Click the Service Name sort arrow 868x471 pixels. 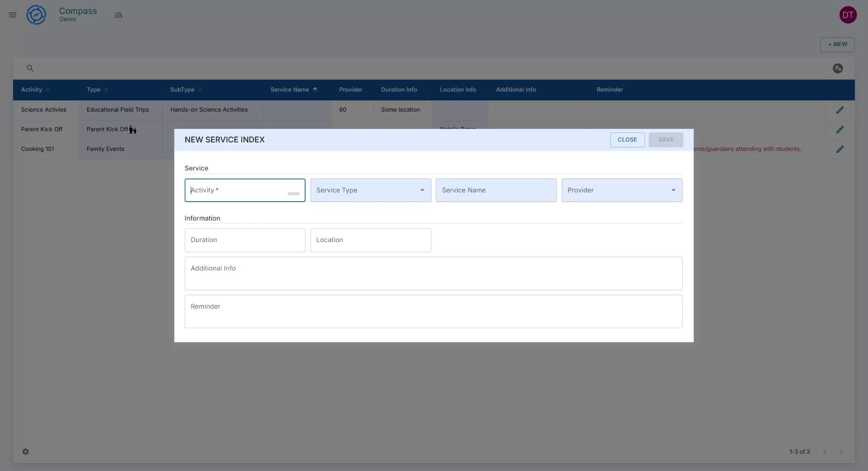[316, 89]
